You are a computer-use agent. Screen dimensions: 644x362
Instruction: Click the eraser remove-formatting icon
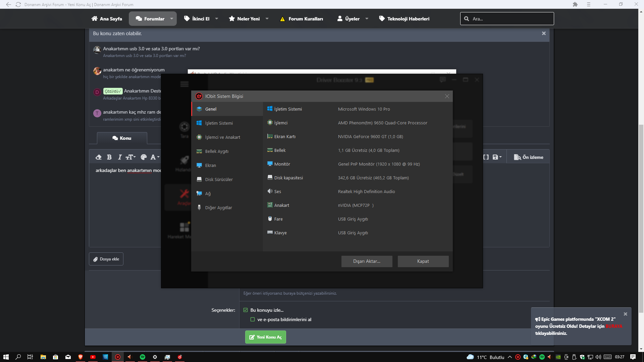coord(98,157)
